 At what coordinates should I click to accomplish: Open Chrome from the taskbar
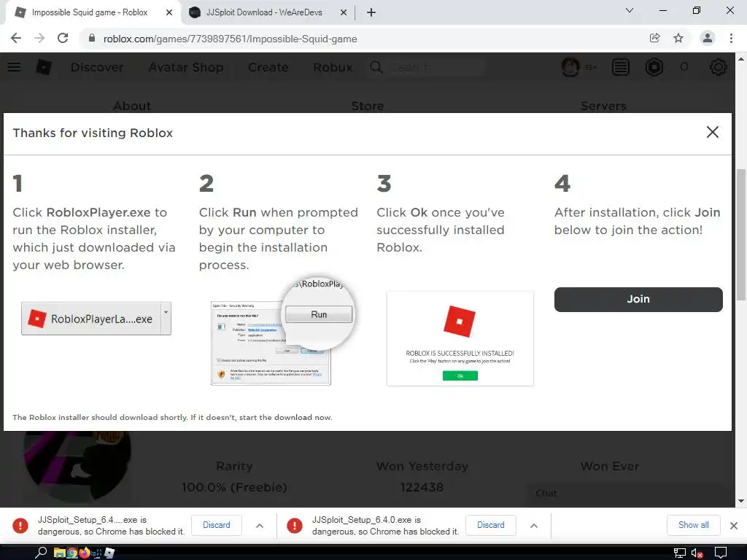point(72,553)
